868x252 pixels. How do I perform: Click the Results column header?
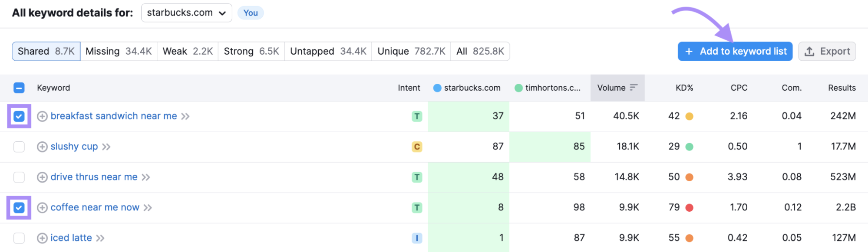coord(842,88)
